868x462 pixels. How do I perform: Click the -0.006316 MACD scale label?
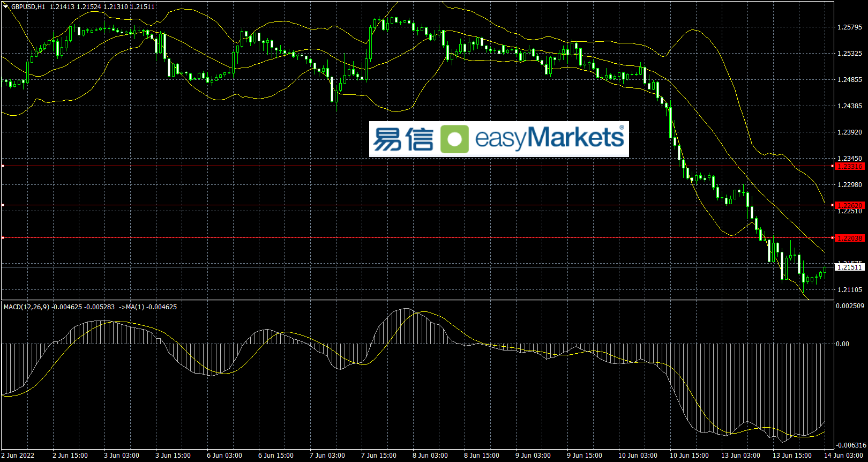(851, 445)
